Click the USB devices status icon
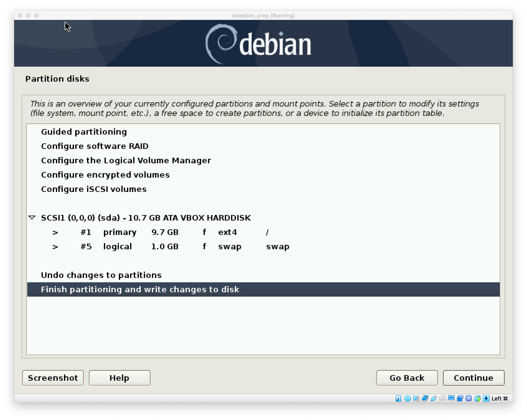This screenshot has width=527, height=420. click(434, 398)
